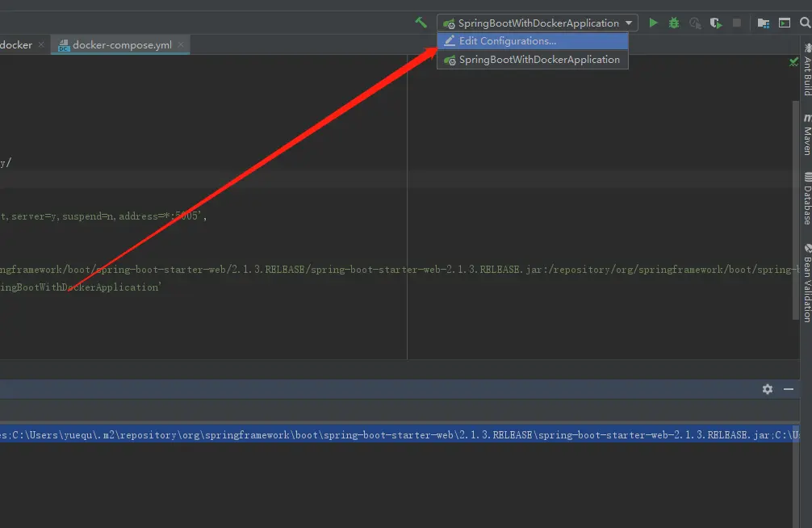The height and width of the screenshot is (528, 812).
Task: Open Search Everywhere magnifier icon
Action: point(806,23)
